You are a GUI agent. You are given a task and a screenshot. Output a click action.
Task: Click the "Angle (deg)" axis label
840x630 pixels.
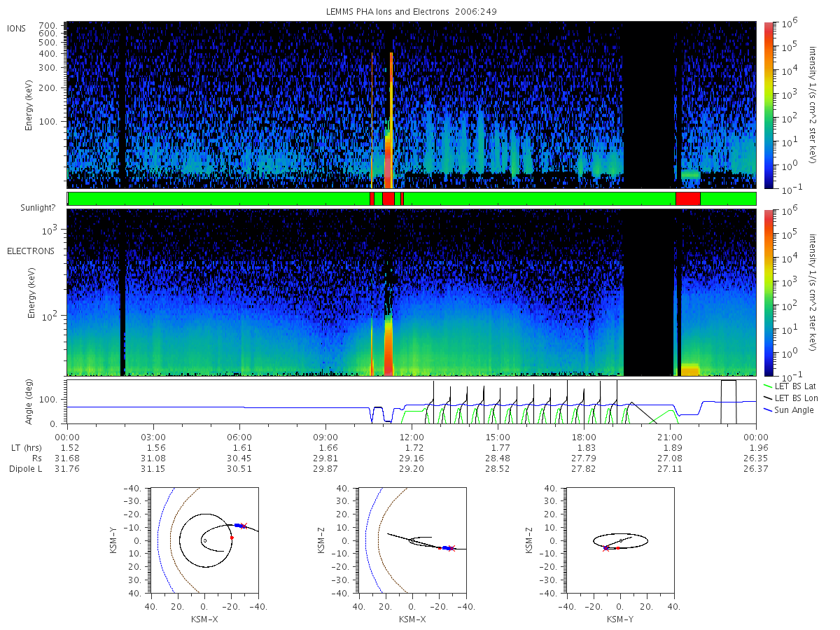(30, 402)
